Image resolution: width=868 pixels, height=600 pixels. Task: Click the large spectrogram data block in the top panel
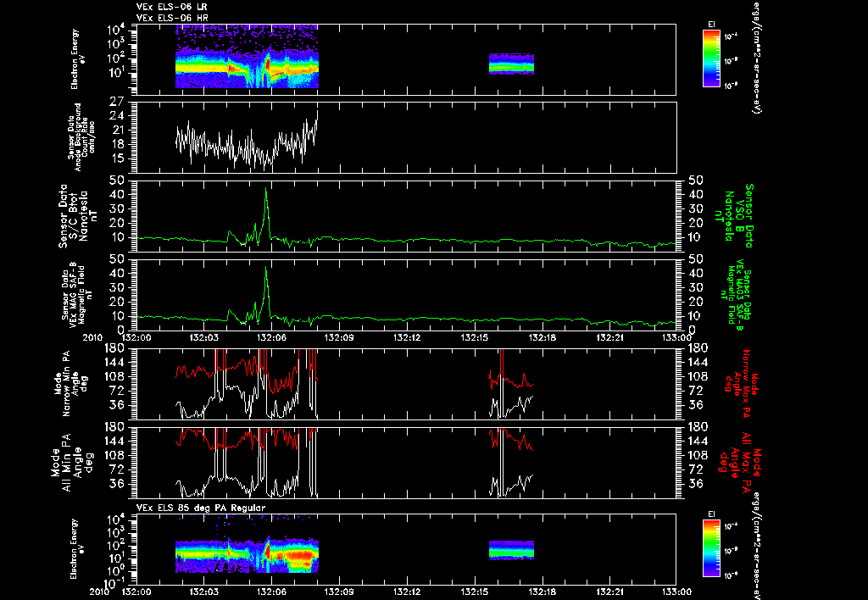point(247,57)
